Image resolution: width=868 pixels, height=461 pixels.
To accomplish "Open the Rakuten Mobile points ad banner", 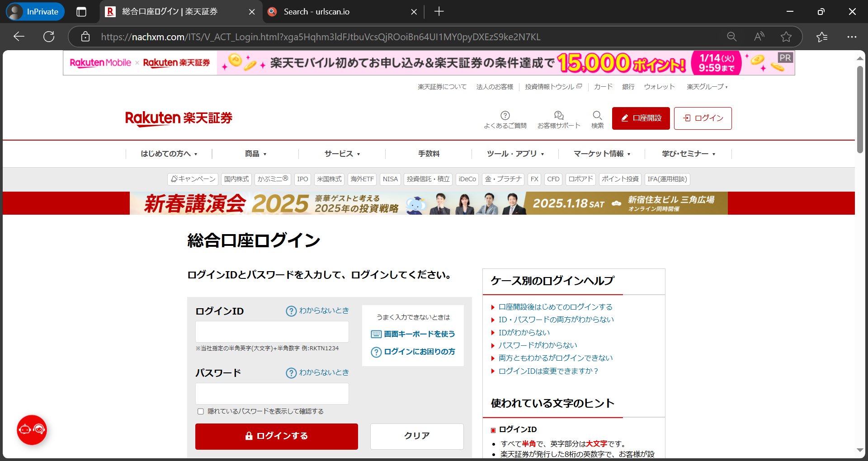I will (x=429, y=63).
